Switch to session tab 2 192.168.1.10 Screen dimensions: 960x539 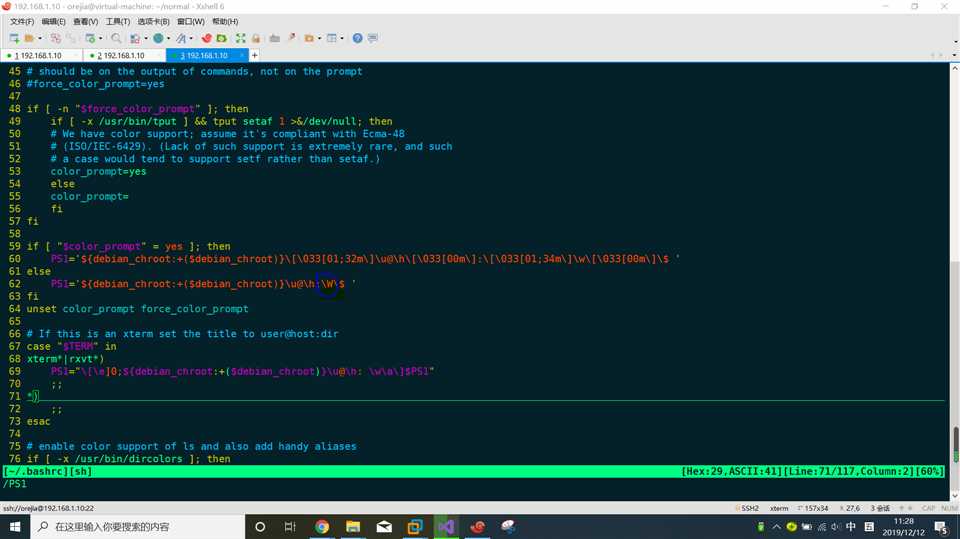click(123, 55)
